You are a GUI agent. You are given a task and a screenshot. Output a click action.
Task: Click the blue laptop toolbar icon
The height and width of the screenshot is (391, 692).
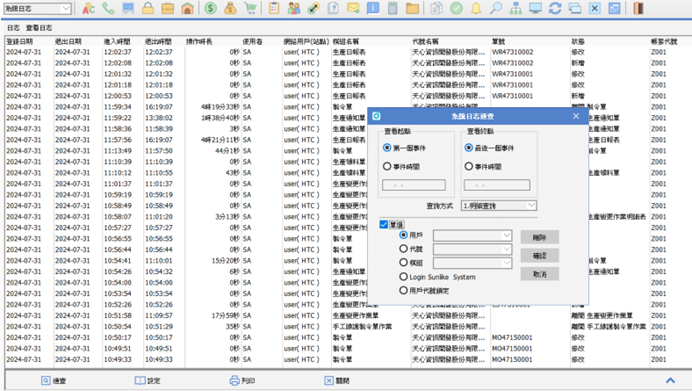click(128, 8)
